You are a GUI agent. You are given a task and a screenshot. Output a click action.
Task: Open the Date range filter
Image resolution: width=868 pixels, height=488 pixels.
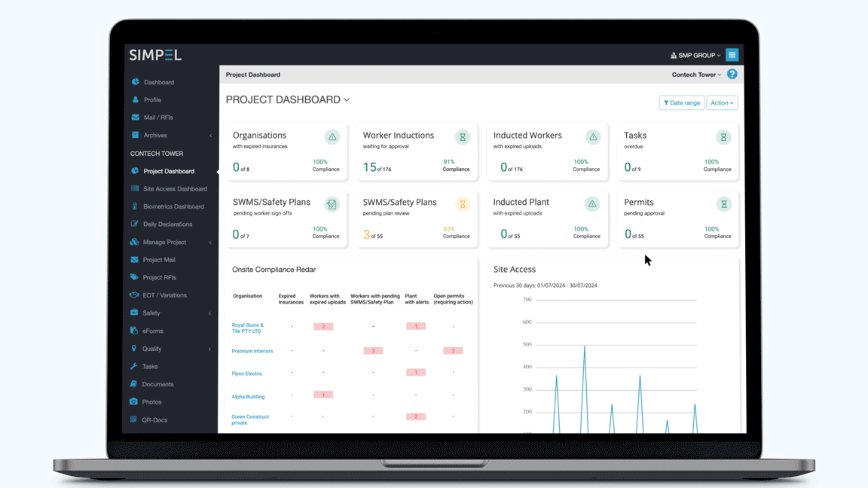[x=680, y=102]
